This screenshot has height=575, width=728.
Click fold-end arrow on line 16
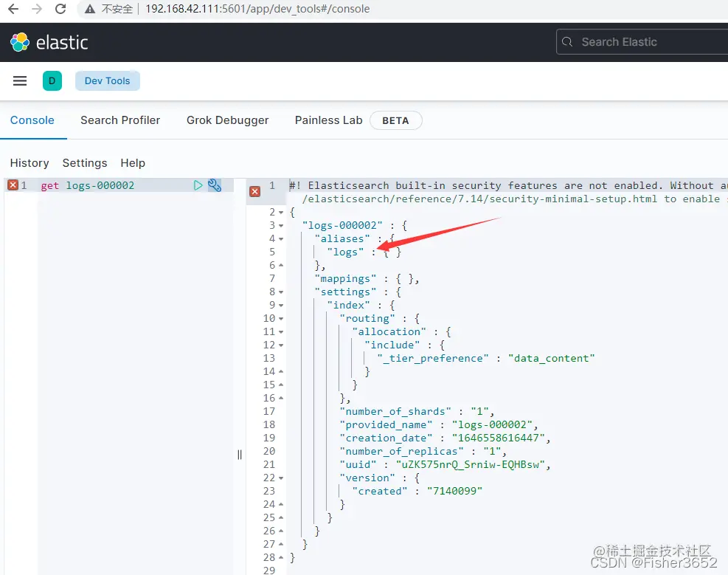[x=281, y=398]
